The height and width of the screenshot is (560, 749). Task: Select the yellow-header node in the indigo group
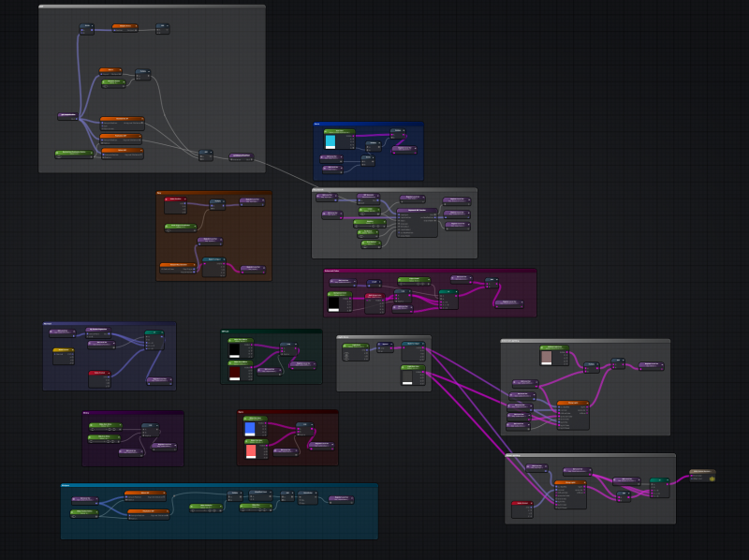point(64,350)
